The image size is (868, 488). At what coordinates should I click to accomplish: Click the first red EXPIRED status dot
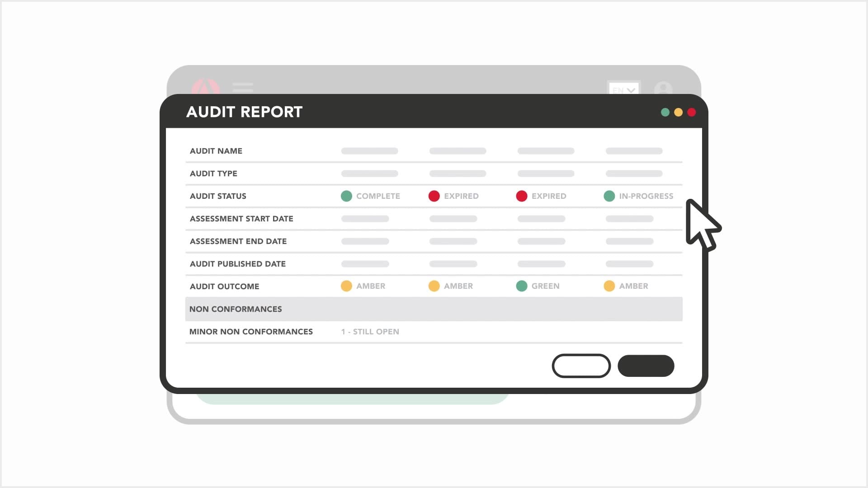tap(434, 196)
